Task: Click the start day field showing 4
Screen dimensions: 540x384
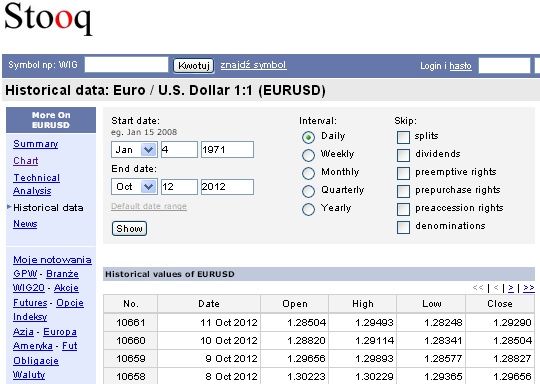Action: point(179,149)
